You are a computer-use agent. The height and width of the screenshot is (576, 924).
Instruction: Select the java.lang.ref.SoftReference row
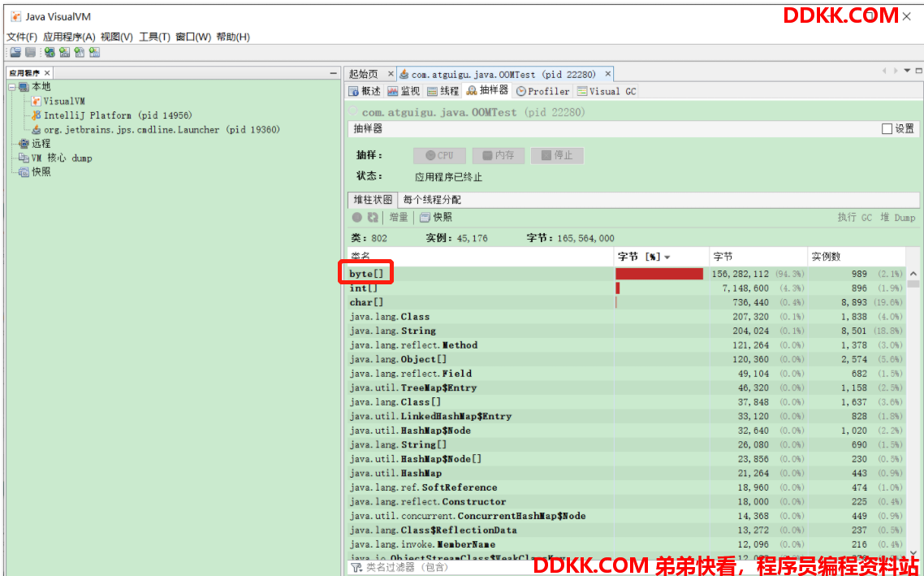pos(627,487)
